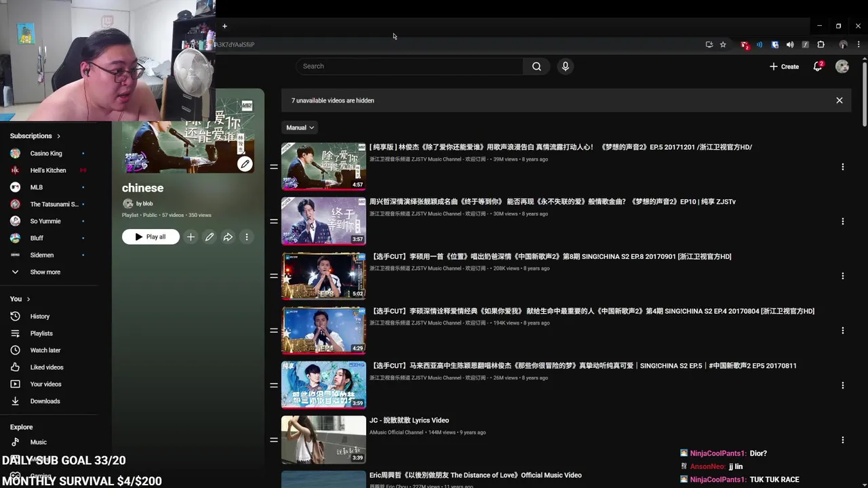The width and height of the screenshot is (868, 488).
Task: Click the blue shield extension icon
Action: [775, 45]
